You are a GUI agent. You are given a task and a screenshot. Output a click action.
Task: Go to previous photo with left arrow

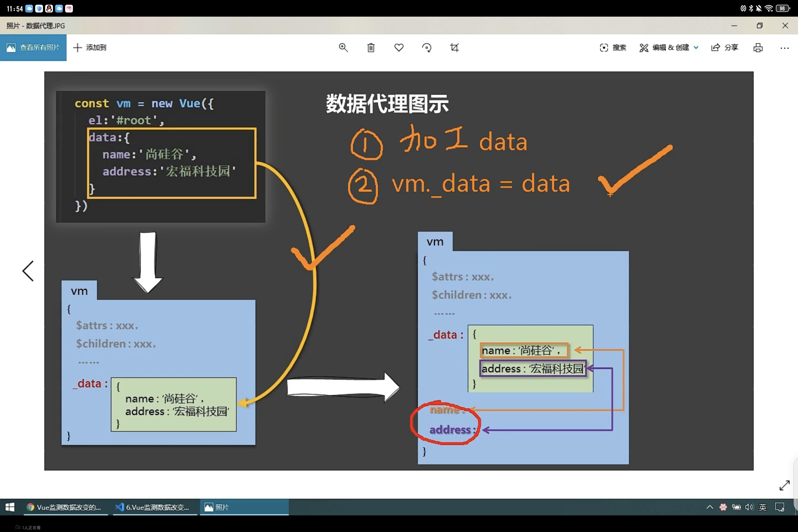click(x=28, y=271)
